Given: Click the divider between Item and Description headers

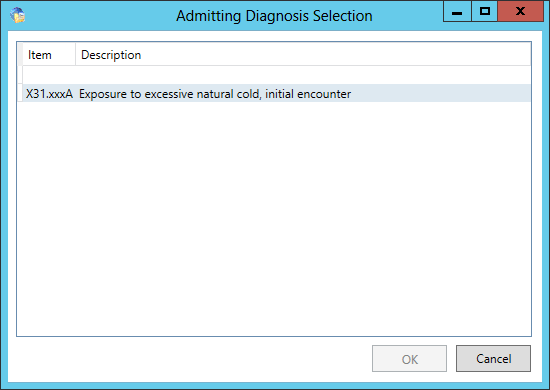Looking at the screenshot, I should (x=75, y=55).
